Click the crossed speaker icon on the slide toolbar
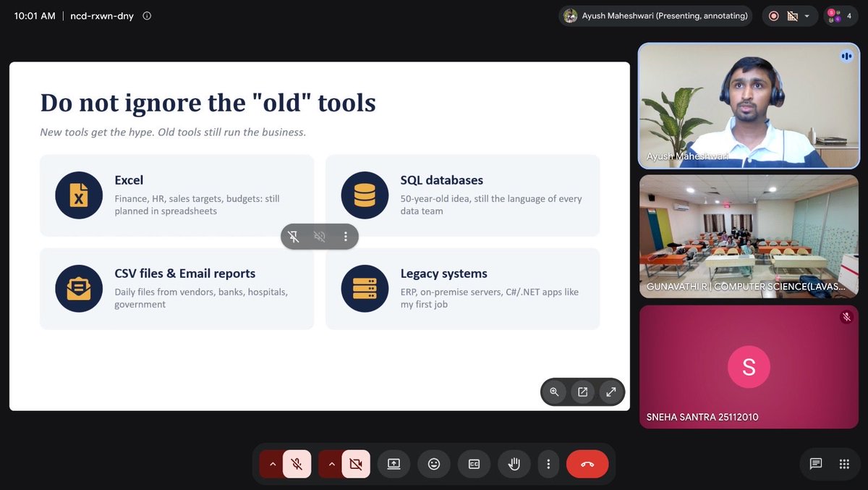868x490 pixels. coord(320,236)
